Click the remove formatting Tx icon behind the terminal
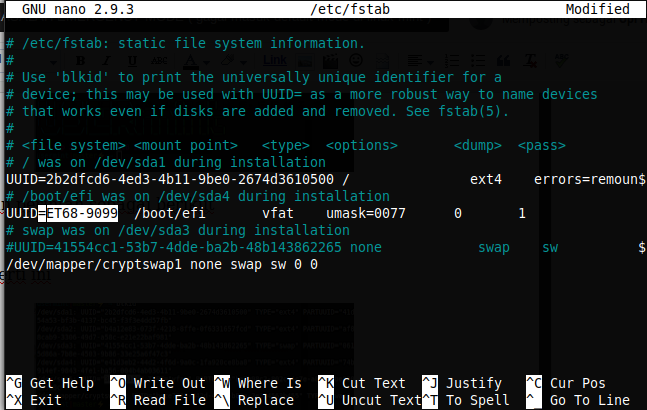This screenshot has width=647, height=410. (x=530, y=61)
